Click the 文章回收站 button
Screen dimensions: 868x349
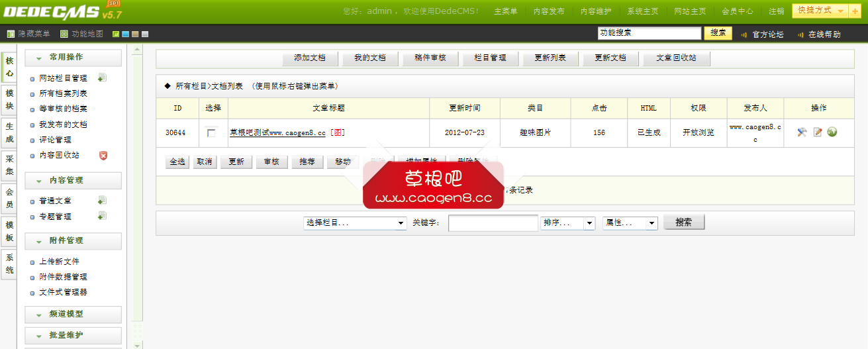pos(677,58)
